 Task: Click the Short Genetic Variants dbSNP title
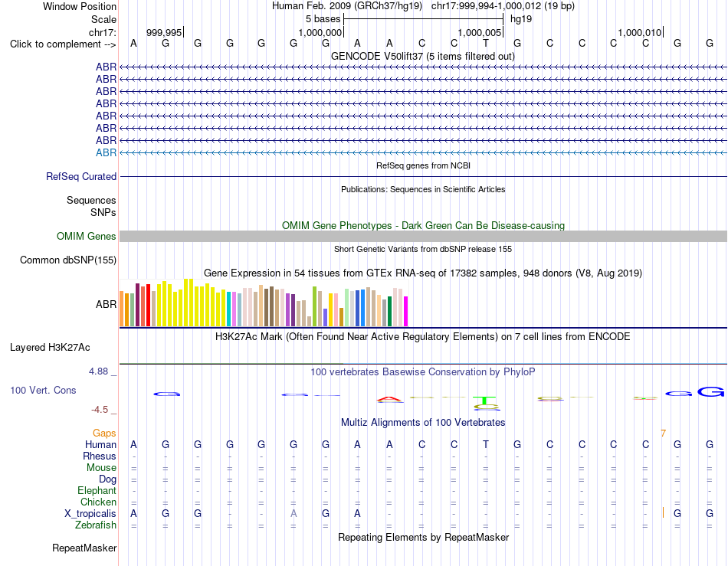(x=423, y=249)
